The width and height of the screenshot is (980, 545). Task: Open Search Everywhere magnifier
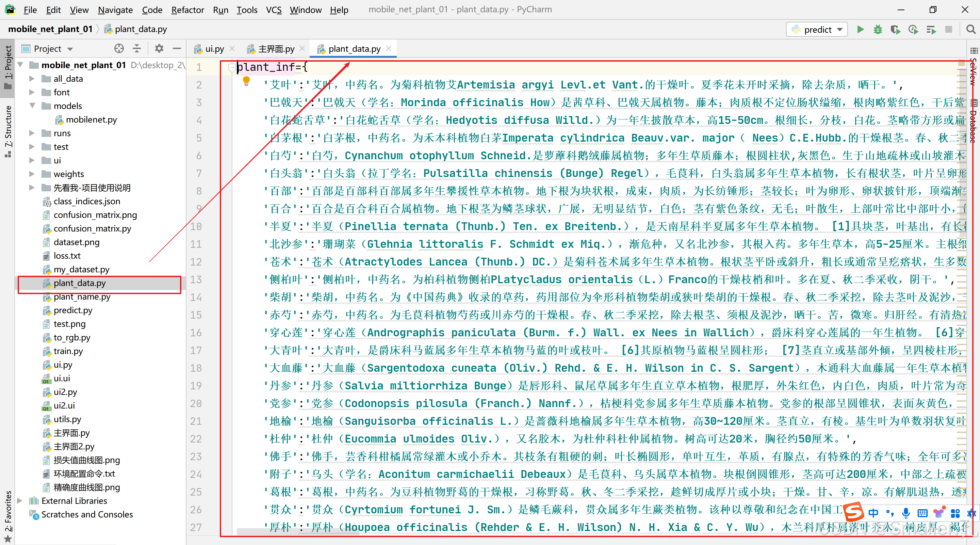tap(970, 30)
